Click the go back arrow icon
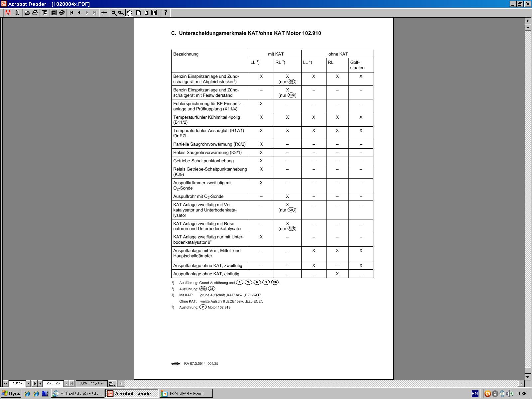The height and width of the screenshot is (399, 532). coord(104,13)
